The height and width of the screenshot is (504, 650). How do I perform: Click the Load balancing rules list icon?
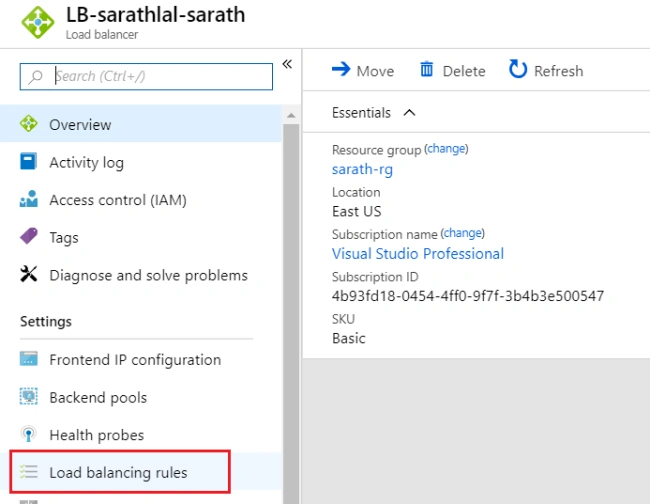point(29,472)
